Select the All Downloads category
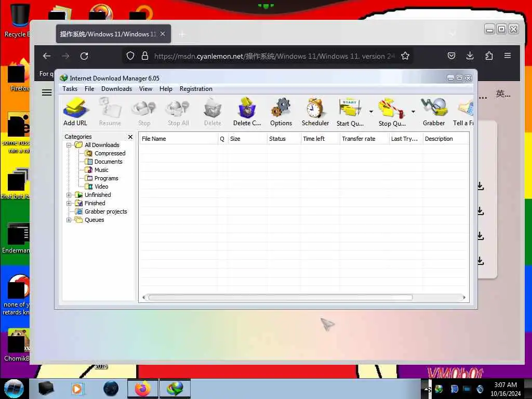This screenshot has width=532, height=399. [x=102, y=145]
